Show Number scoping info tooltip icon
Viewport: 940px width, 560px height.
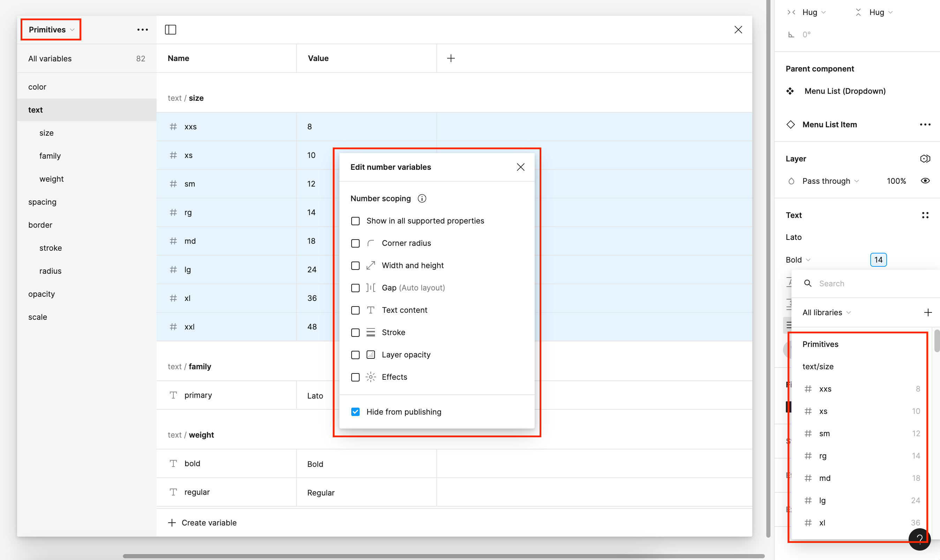click(422, 198)
